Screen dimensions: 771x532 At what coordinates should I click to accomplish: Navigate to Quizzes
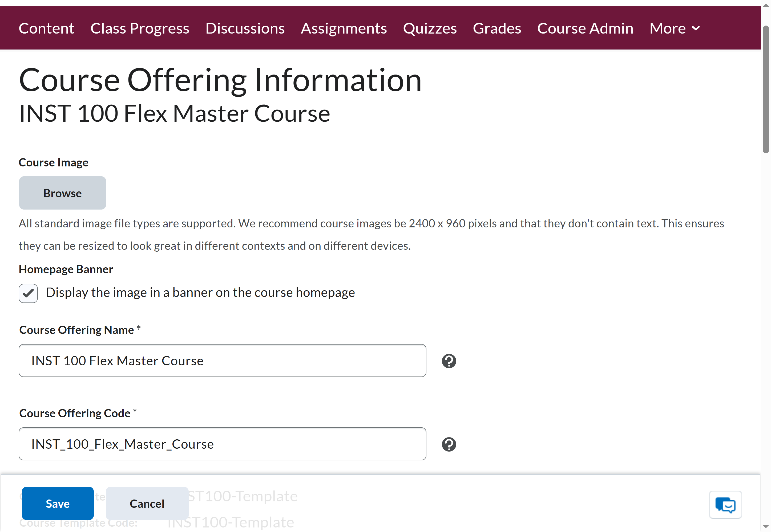tap(430, 28)
